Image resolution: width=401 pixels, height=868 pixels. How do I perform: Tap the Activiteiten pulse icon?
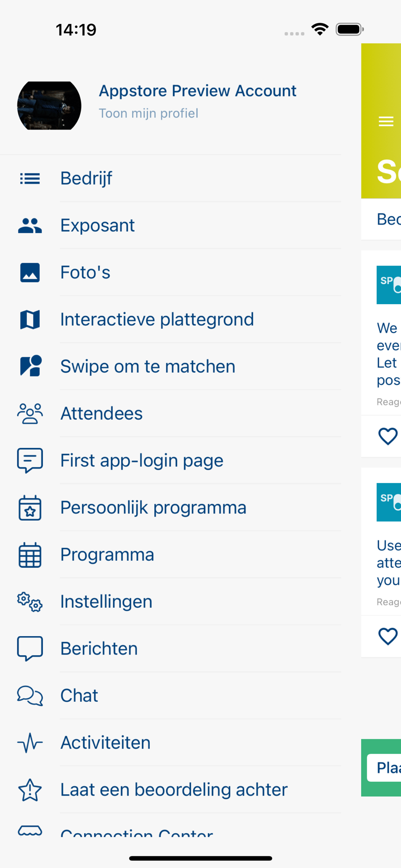point(30,743)
